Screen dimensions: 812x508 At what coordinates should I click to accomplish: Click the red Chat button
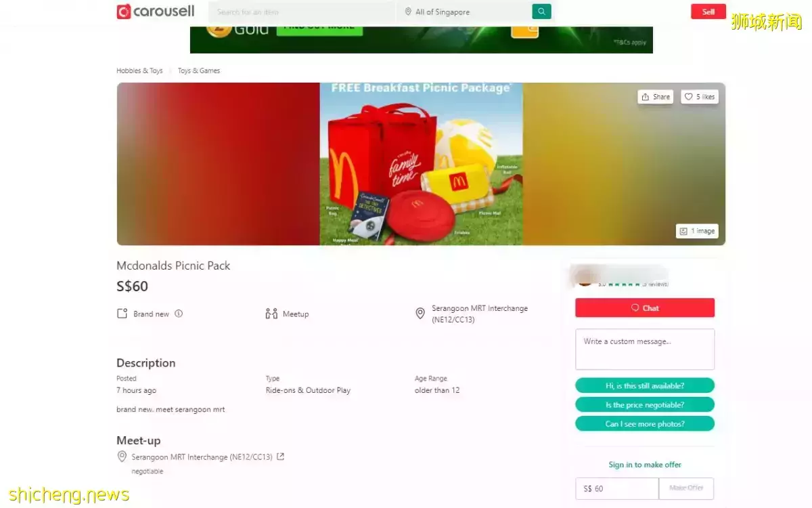click(645, 308)
